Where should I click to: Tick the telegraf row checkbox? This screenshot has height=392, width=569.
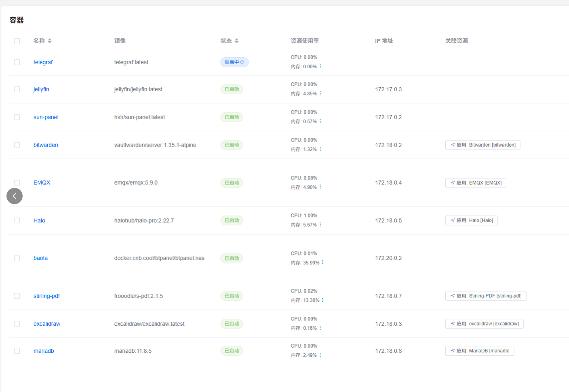17,62
